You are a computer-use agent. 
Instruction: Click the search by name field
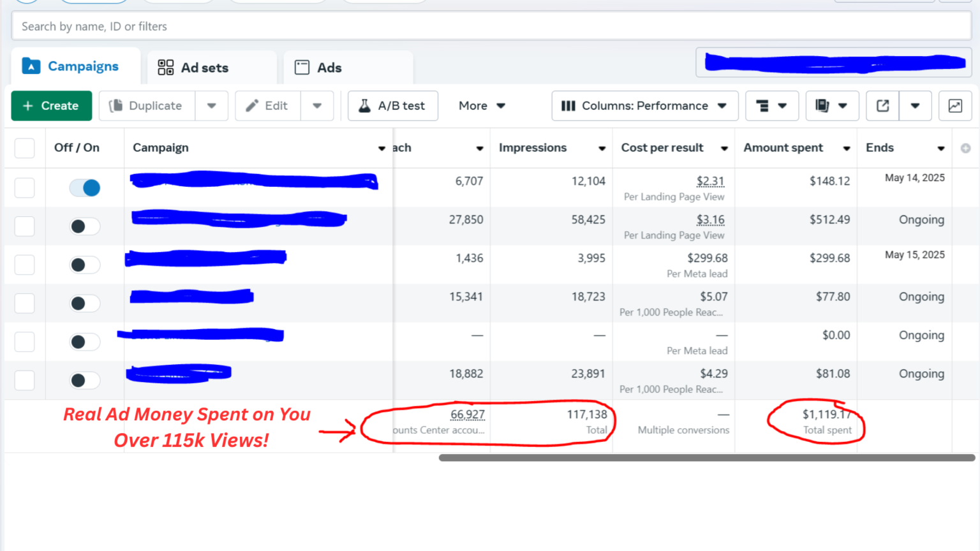tap(490, 26)
